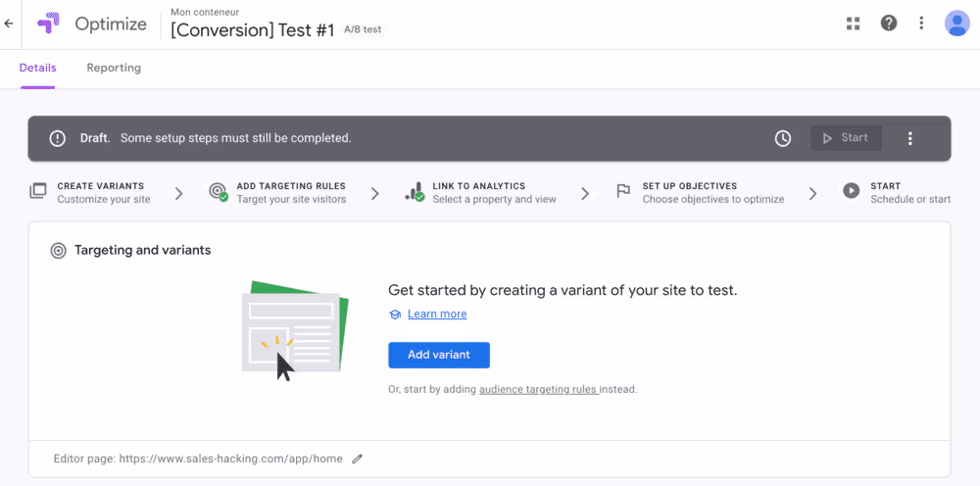Click the Optimize product name text
The width and height of the screenshot is (980, 486).
[x=111, y=24]
